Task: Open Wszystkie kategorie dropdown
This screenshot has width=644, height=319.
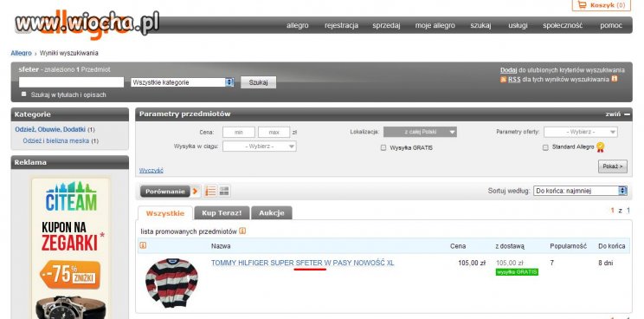Action: tap(183, 82)
